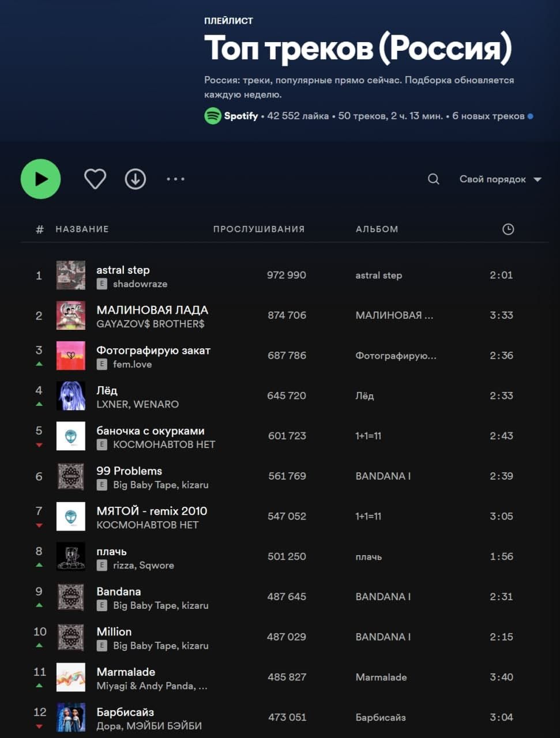Click the 'astral step' album cover
The image size is (560, 738).
(71, 275)
